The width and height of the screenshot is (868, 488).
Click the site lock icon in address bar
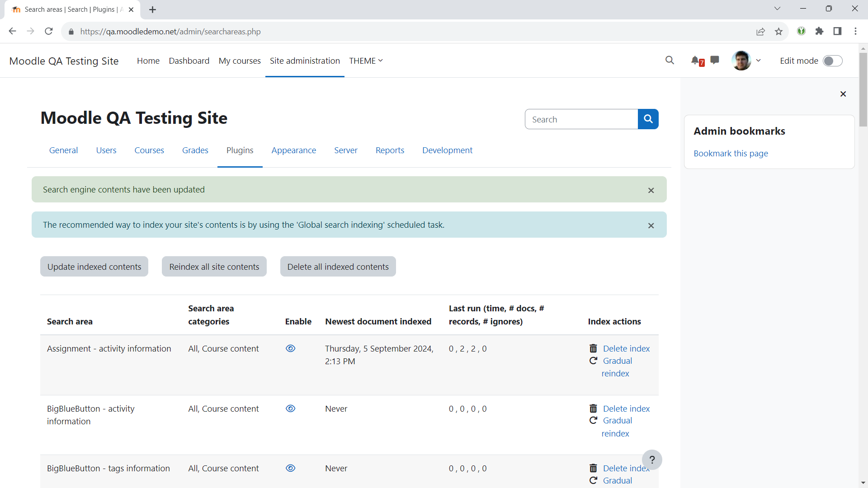(x=71, y=32)
